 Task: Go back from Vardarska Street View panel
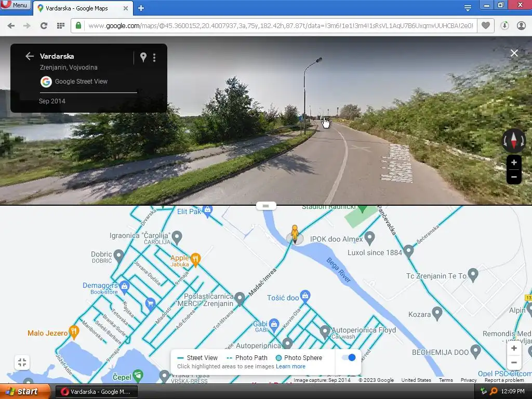coord(30,56)
